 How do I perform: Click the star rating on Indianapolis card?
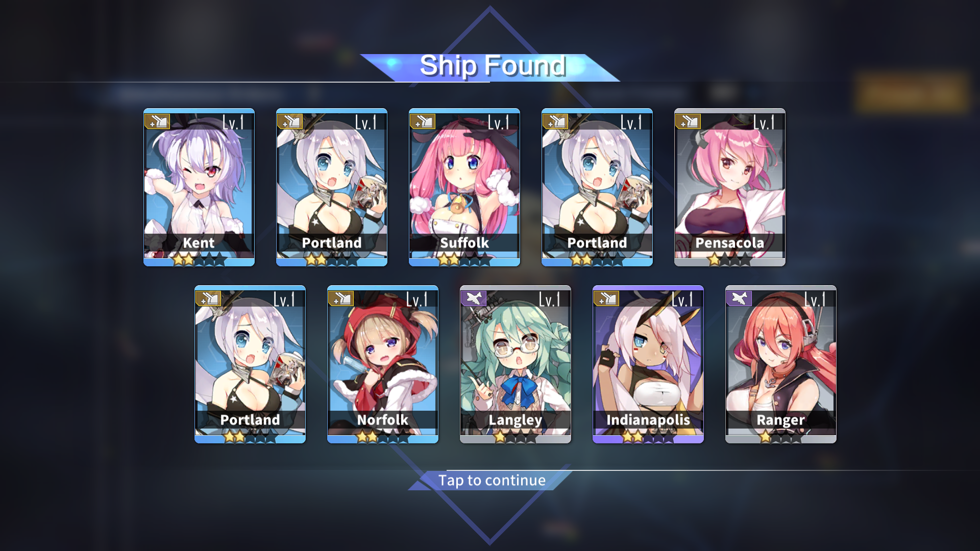[648, 437]
